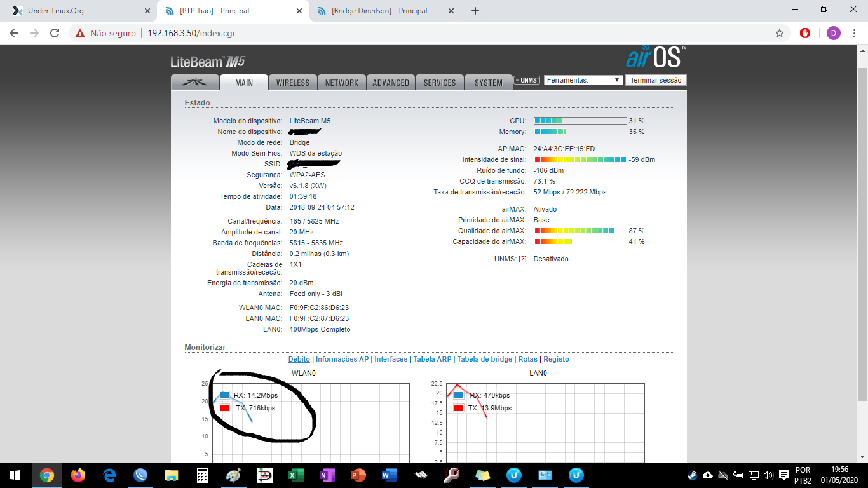Open the Rotas link
The image size is (868, 488).
click(527, 359)
